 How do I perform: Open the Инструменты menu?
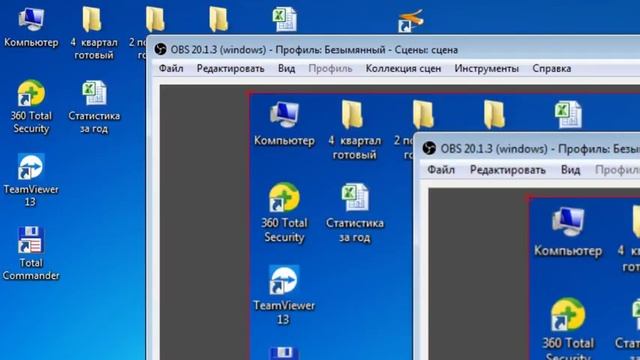pos(486,69)
